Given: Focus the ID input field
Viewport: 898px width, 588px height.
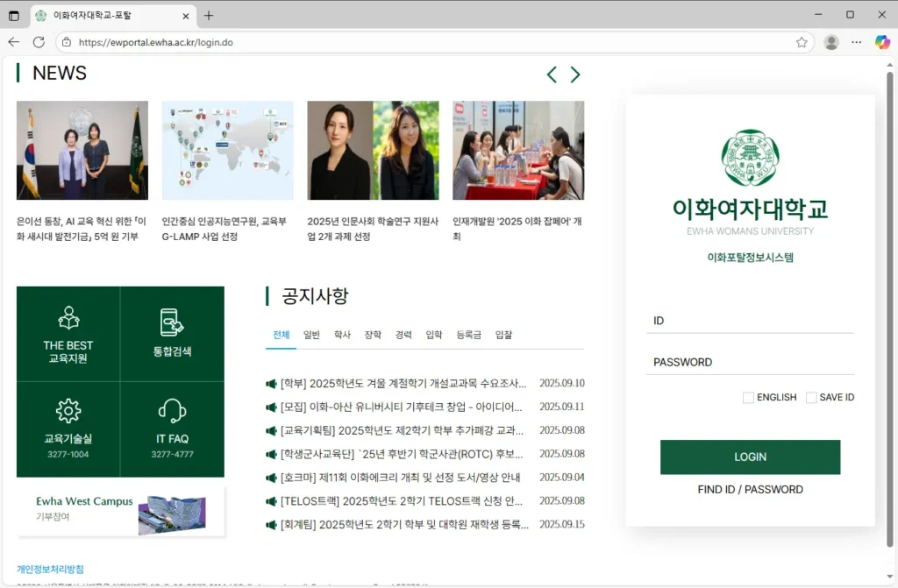Looking at the screenshot, I should [751, 321].
